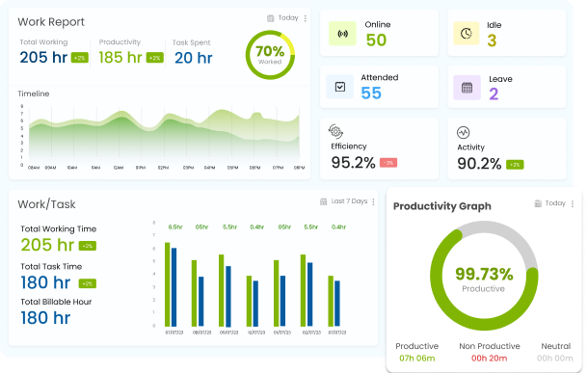Screen dimensions: 588x373
Task: Click the 08PM tick on the timeline
Action: click(299, 168)
